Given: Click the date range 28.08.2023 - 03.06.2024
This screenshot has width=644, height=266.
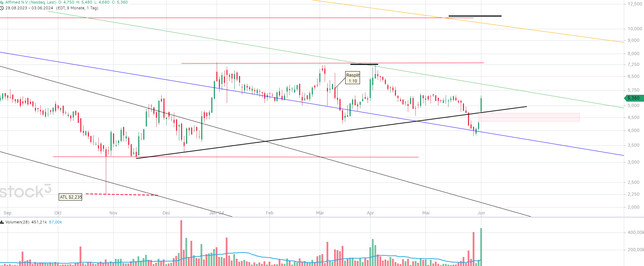Looking at the screenshot, I should (29, 8).
